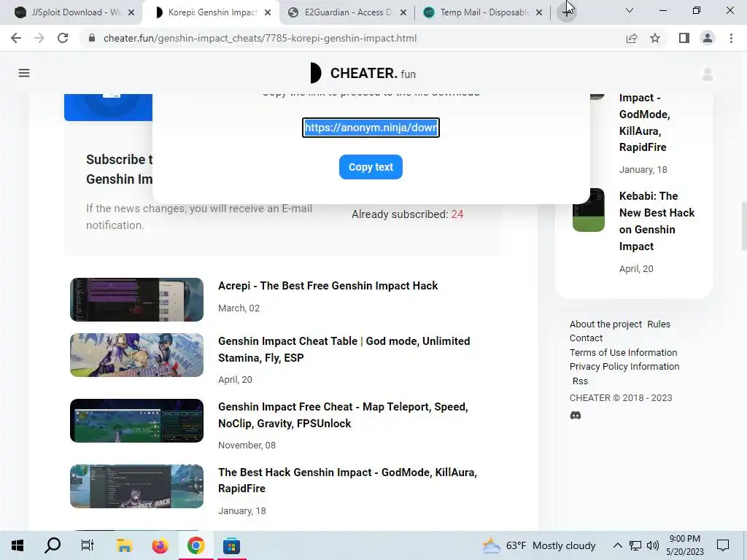Switch to E2Guardian Access tab
The image size is (747, 560).
(x=348, y=12)
